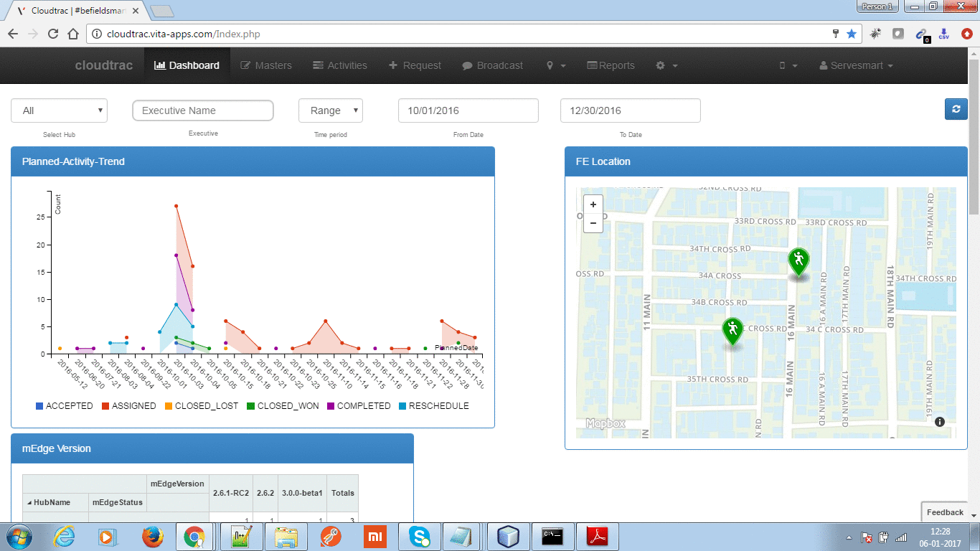Open Adobe PDF reader from taskbar
Screen dimensions: 980x551
coord(598,537)
